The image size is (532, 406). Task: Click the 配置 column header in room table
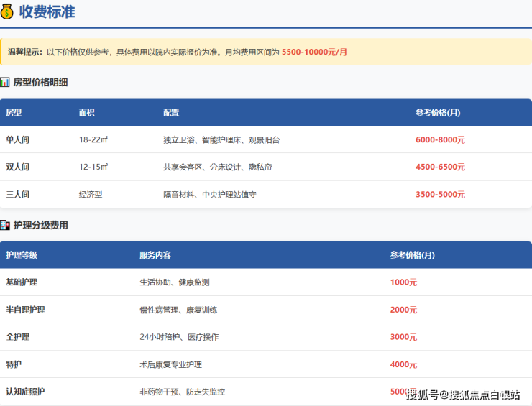click(x=171, y=113)
